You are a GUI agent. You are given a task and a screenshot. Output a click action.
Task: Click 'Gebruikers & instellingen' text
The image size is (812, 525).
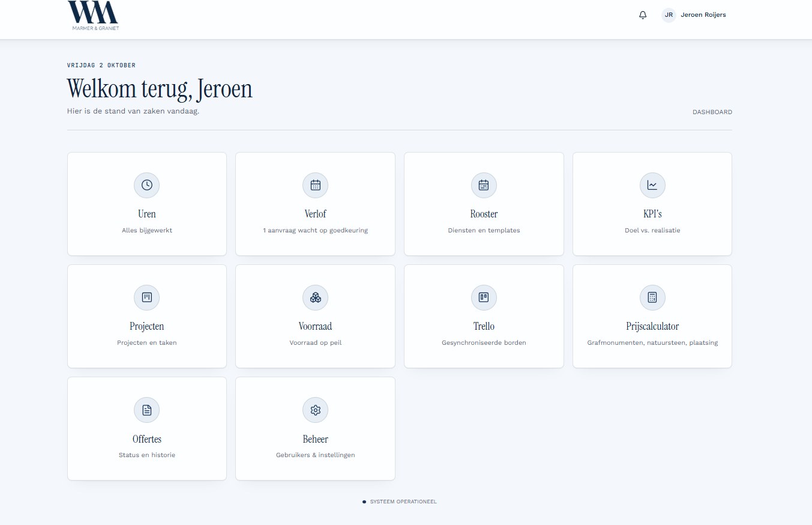(316, 455)
